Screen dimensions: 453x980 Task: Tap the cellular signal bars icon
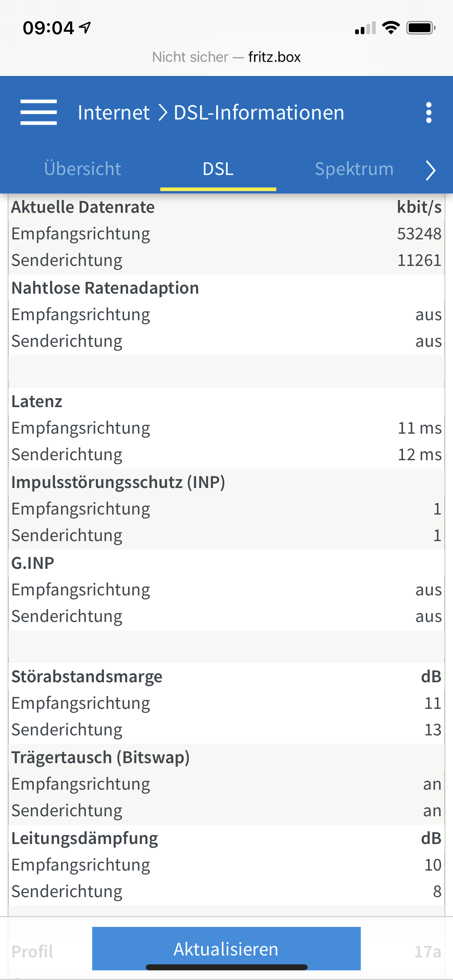[x=365, y=28]
